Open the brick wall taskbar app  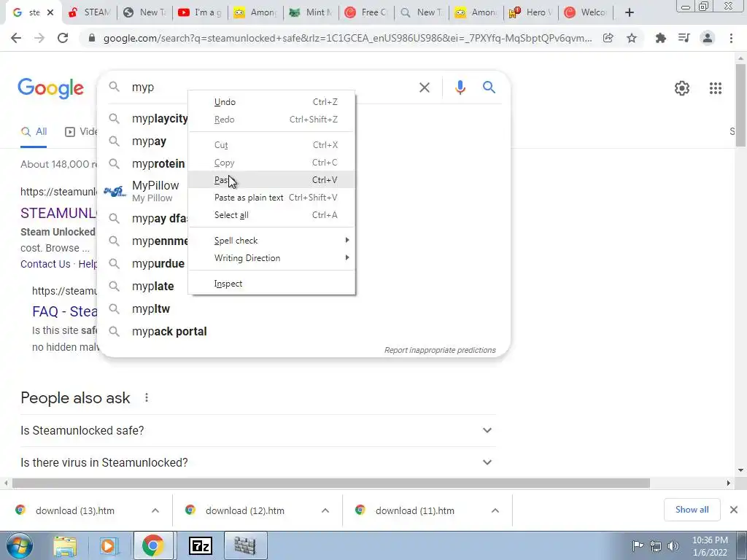point(244,546)
